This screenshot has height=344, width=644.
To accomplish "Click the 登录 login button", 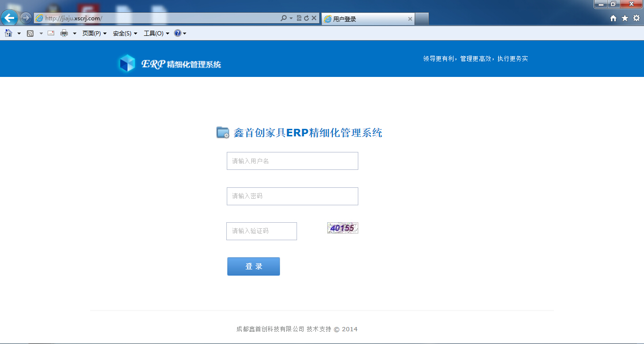I will [x=254, y=266].
